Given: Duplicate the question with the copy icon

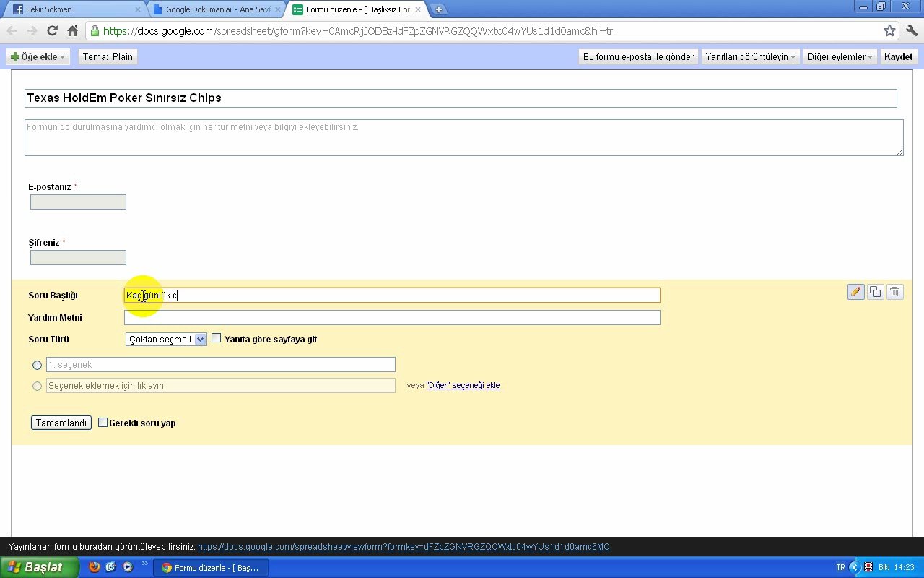Looking at the screenshot, I should (876, 292).
